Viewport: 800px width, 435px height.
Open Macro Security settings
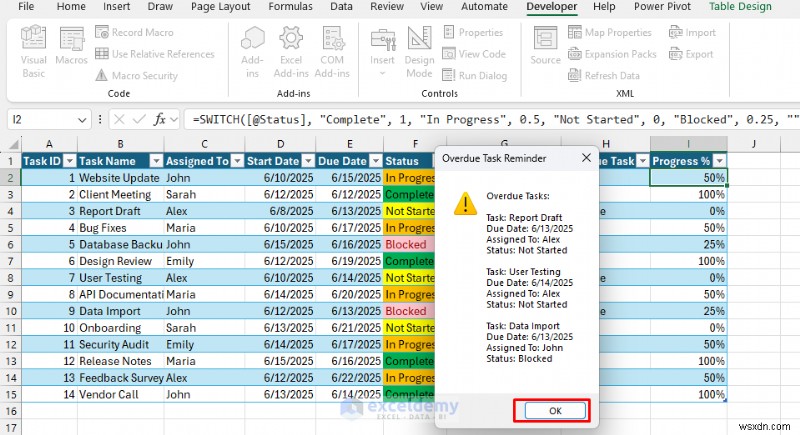pyautogui.click(x=136, y=75)
